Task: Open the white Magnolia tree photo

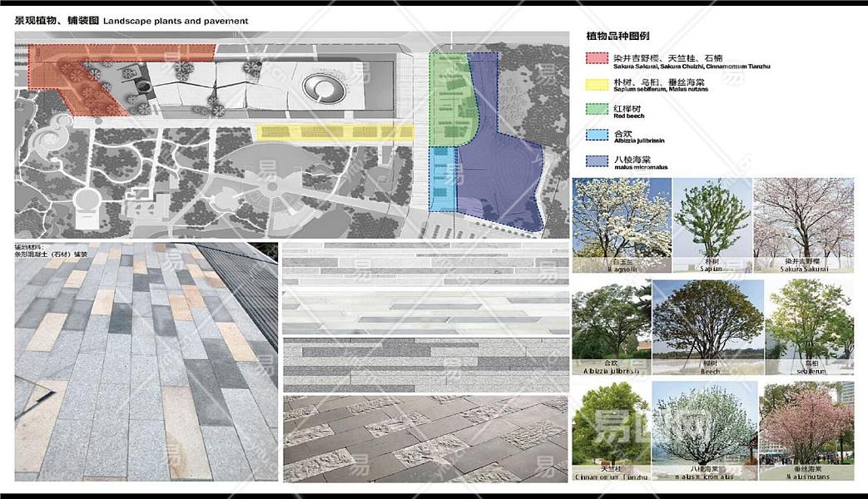Action: coord(610,225)
